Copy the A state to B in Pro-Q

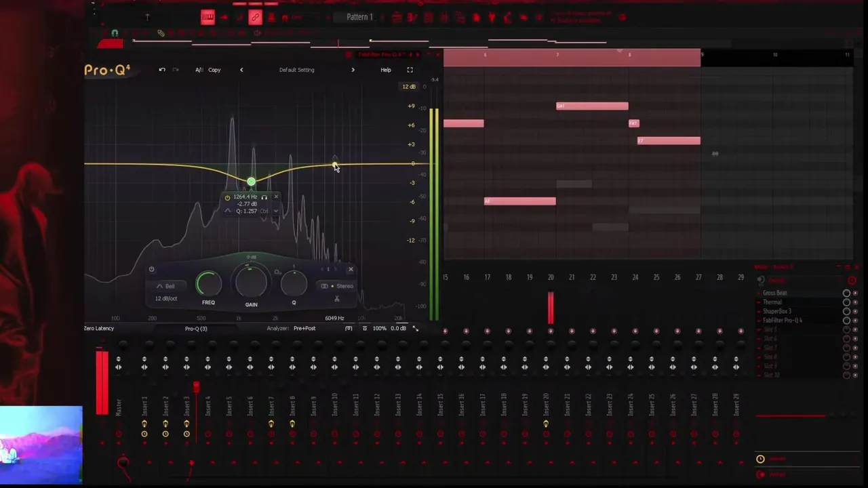[x=214, y=70]
